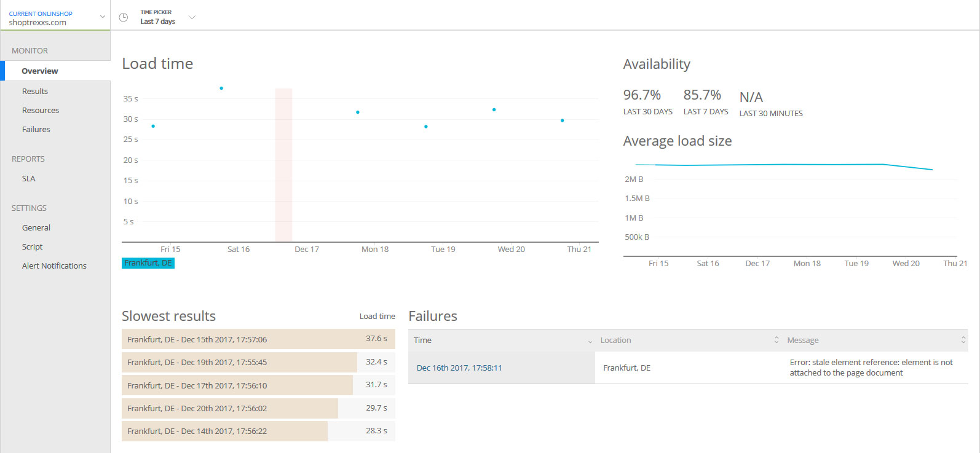Click the clock icon beside Time Picker

[x=124, y=18]
